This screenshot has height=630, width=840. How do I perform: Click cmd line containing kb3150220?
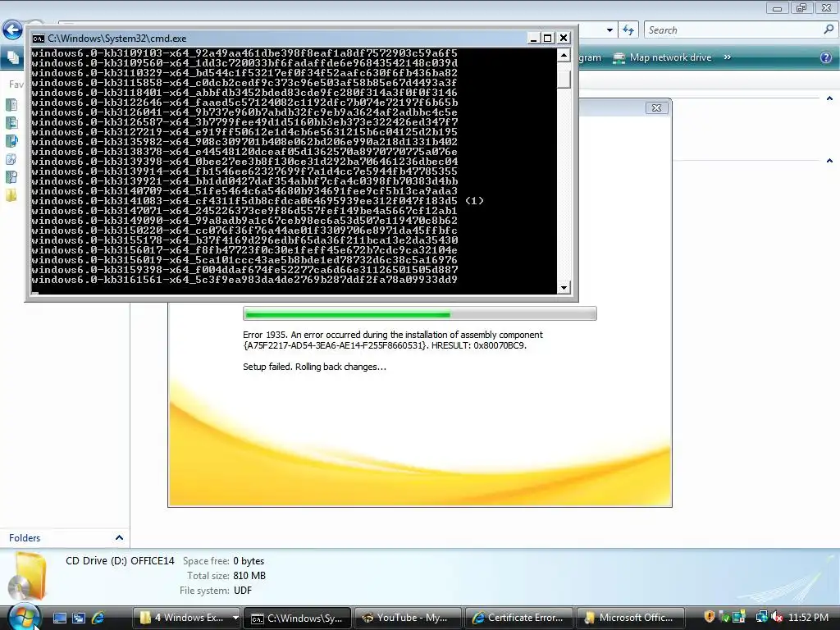coord(244,231)
